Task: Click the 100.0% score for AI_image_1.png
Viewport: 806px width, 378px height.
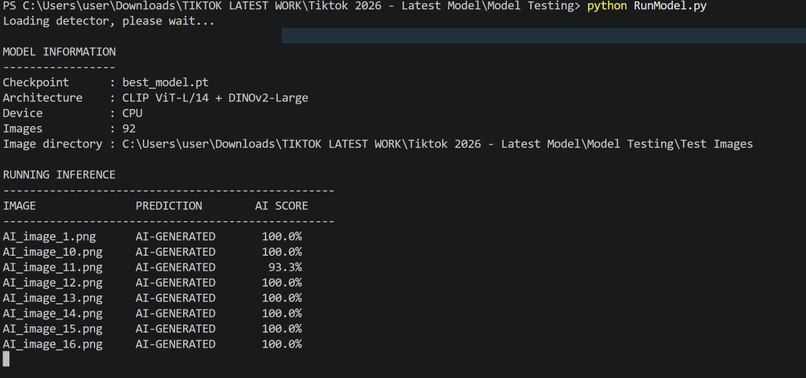Action: [282, 237]
